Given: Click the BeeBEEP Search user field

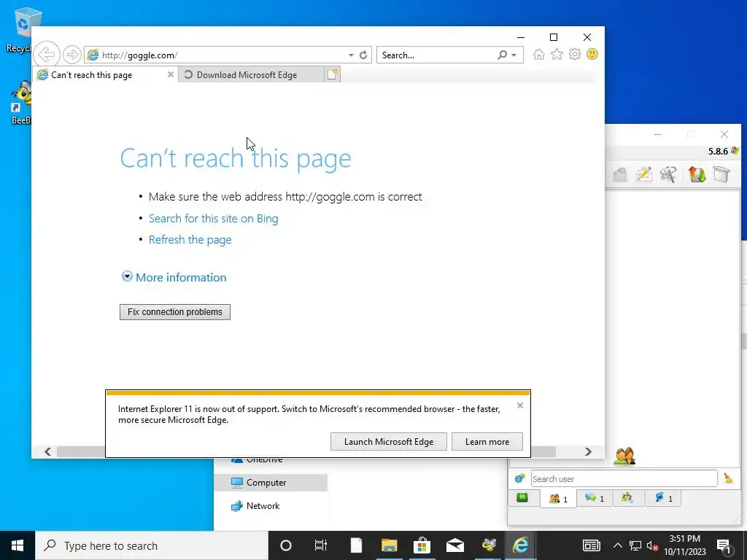Looking at the screenshot, I should pyautogui.click(x=624, y=478).
